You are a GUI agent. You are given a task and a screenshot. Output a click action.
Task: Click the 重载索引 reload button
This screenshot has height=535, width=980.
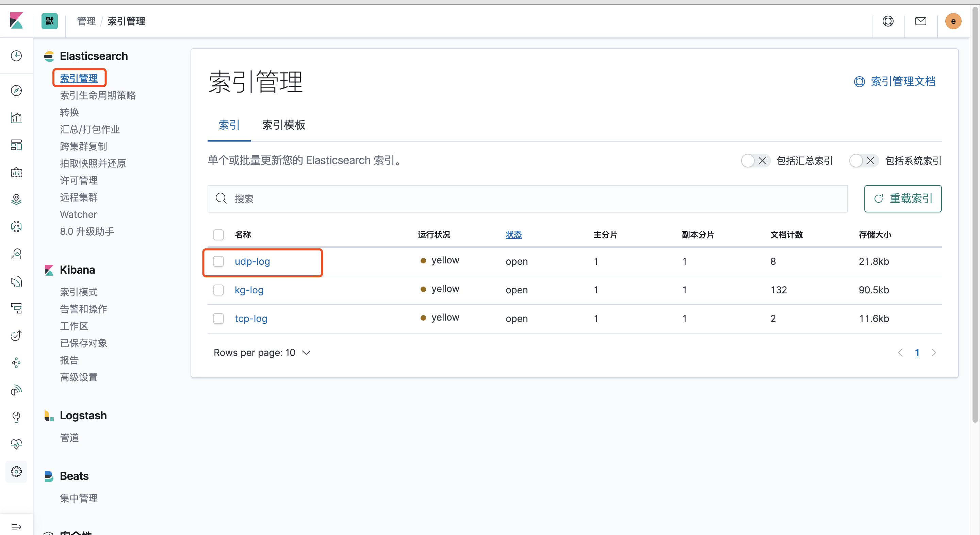pyautogui.click(x=902, y=199)
